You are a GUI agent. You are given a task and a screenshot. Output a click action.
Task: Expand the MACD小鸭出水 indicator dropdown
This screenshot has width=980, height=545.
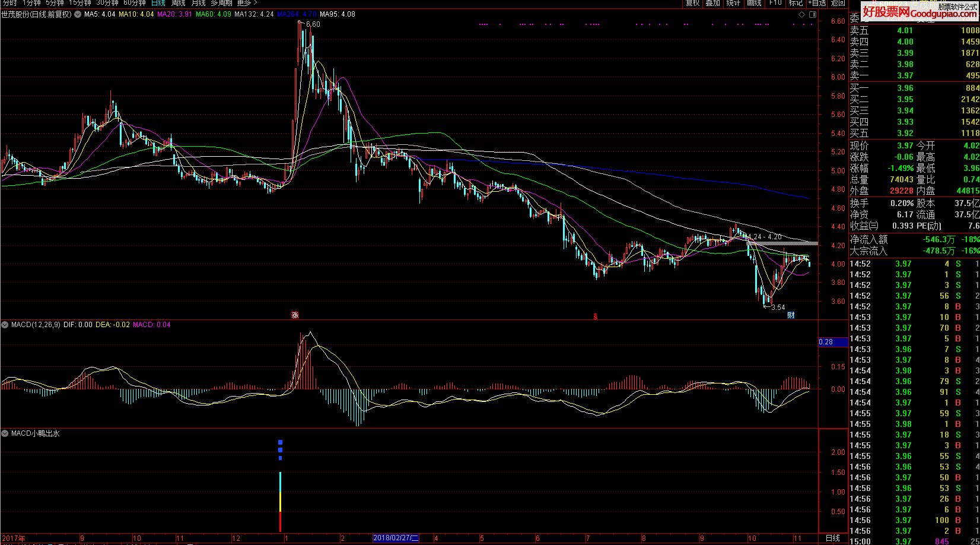[5, 433]
